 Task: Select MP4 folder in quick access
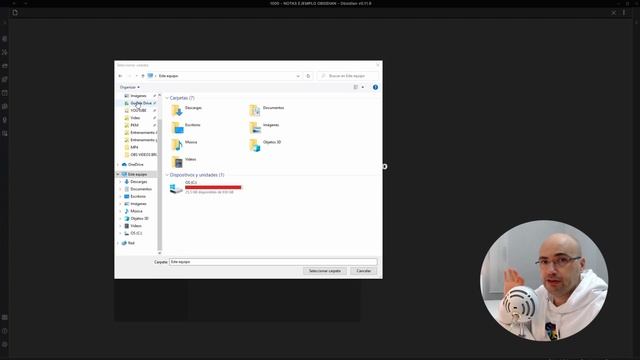pyautogui.click(x=134, y=147)
